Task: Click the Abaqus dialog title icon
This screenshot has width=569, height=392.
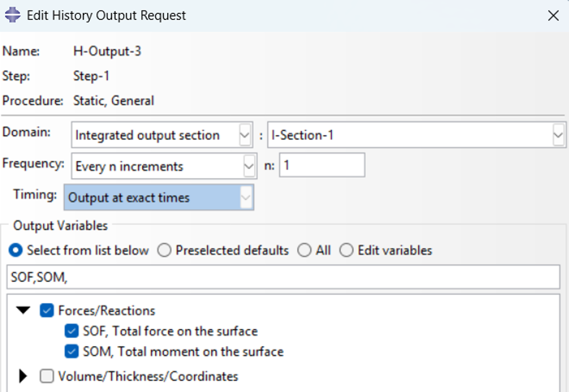Action: point(13,15)
